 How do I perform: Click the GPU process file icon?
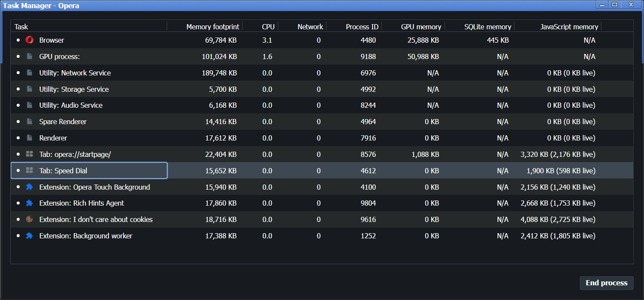29,56
